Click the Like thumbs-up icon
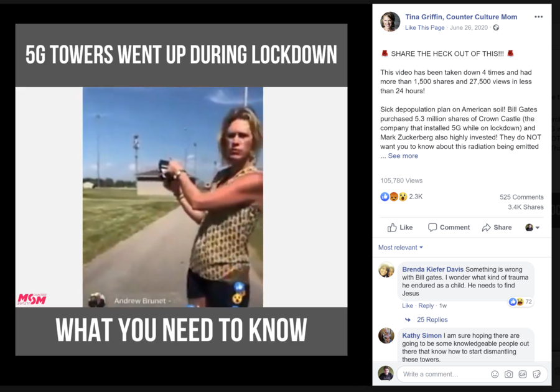This screenshot has width=560, height=392. pyautogui.click(x=392, y=227)
